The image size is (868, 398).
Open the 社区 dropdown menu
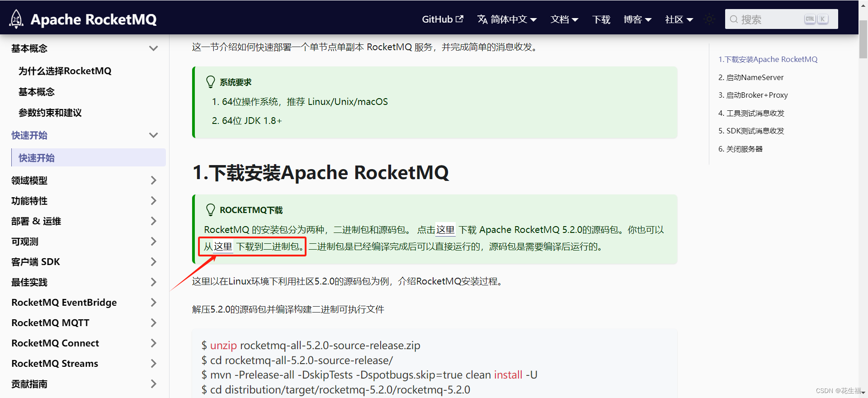[x=679, y=19]
